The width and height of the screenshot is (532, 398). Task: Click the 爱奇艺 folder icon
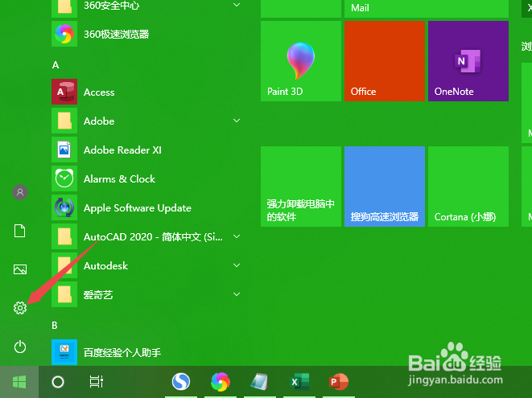(x=64, y=294)
